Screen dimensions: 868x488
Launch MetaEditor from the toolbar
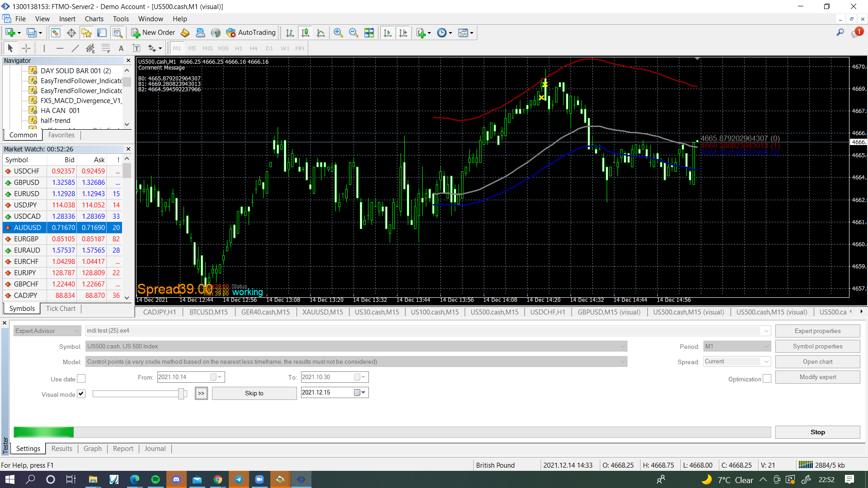click(185, 33)
